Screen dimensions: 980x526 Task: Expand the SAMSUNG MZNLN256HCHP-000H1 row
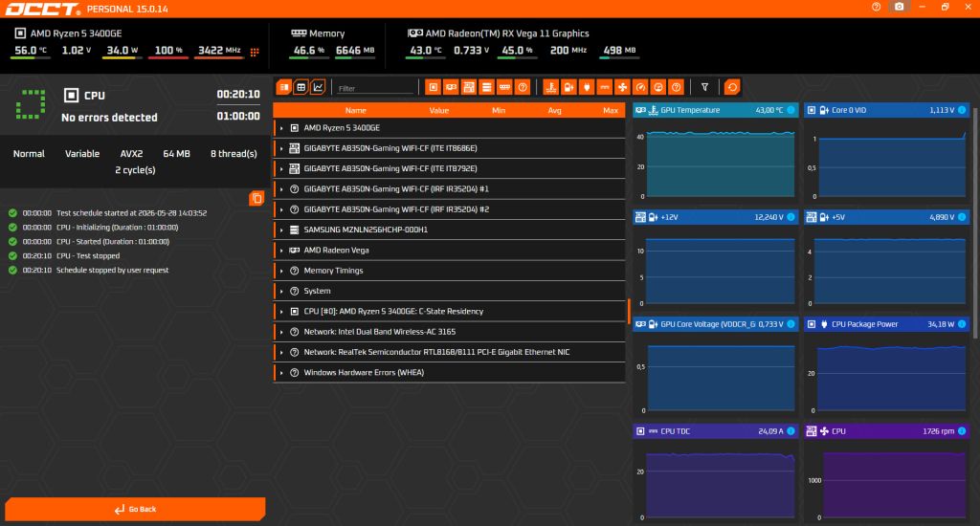(x=281, y=230)
